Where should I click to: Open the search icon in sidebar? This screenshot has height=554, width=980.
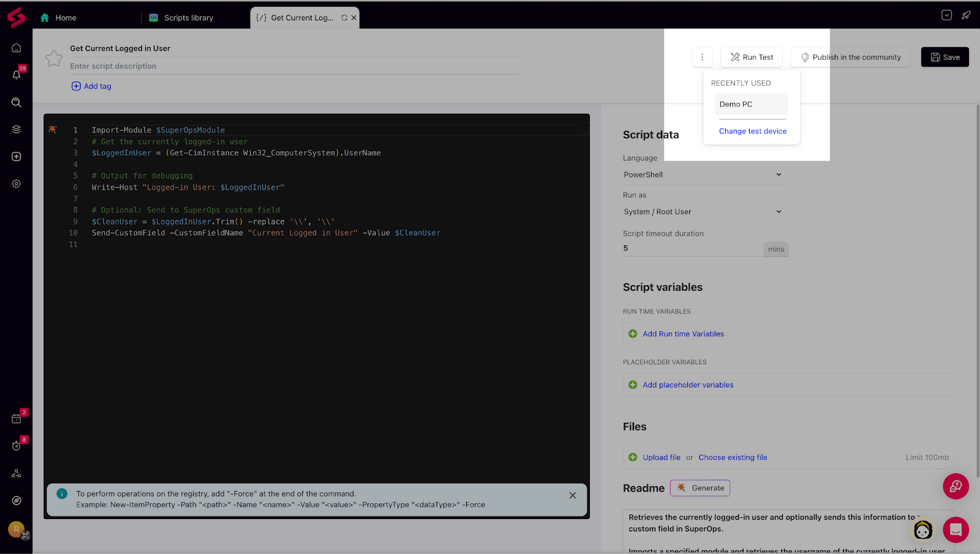(17, 102)
